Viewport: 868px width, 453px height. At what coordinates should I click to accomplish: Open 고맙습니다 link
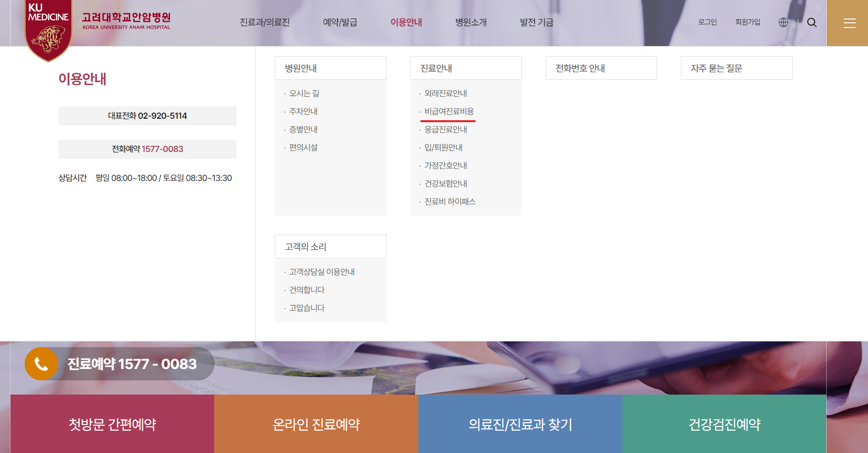307,308
